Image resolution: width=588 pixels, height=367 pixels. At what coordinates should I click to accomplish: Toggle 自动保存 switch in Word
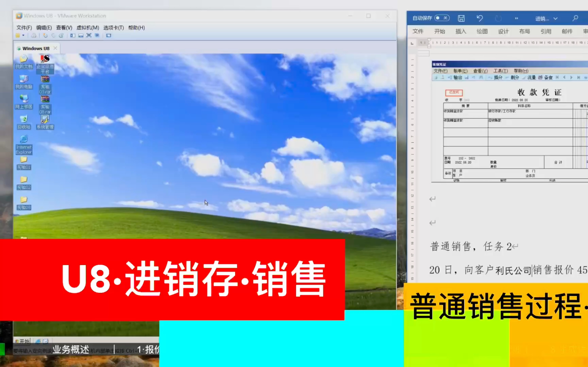[442, 18]
